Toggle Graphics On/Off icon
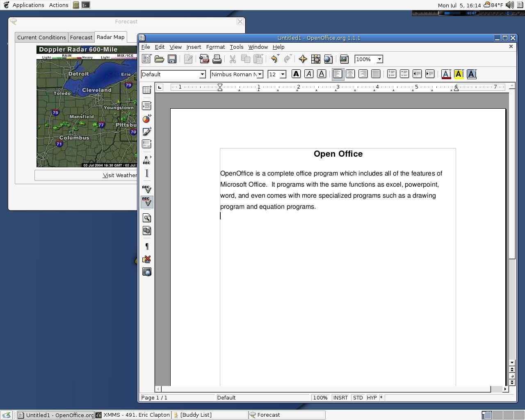Viewport: 525px width, 420px height. pyautogui.click(x=147, y=259)
